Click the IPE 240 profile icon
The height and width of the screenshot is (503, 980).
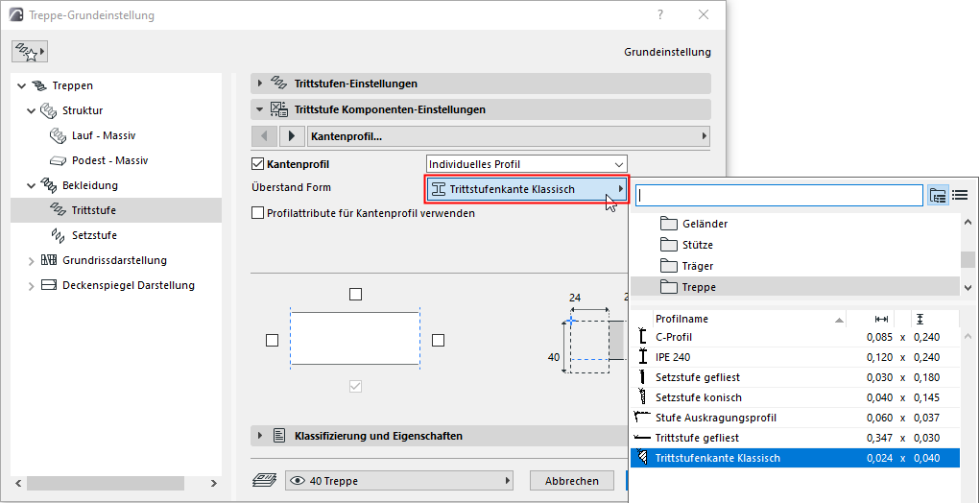coord(642,357)
